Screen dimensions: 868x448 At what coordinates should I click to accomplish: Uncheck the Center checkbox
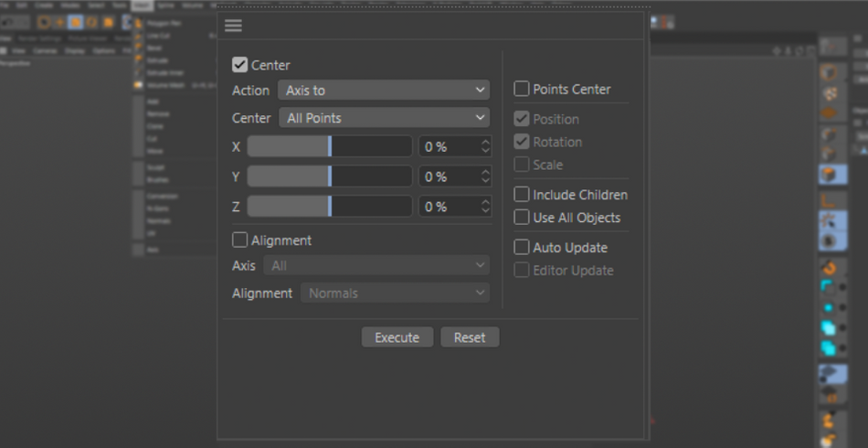pyautogui.click(x=239, y=65)
